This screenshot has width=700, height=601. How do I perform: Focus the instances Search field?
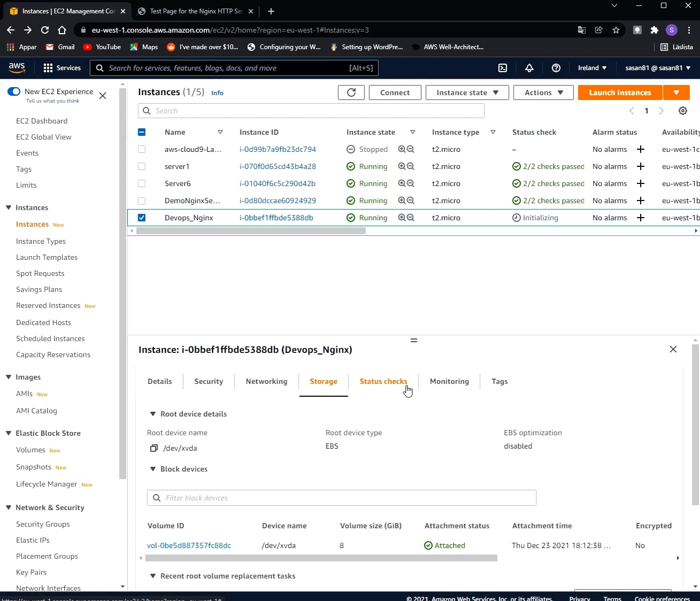tap(311, 111)
